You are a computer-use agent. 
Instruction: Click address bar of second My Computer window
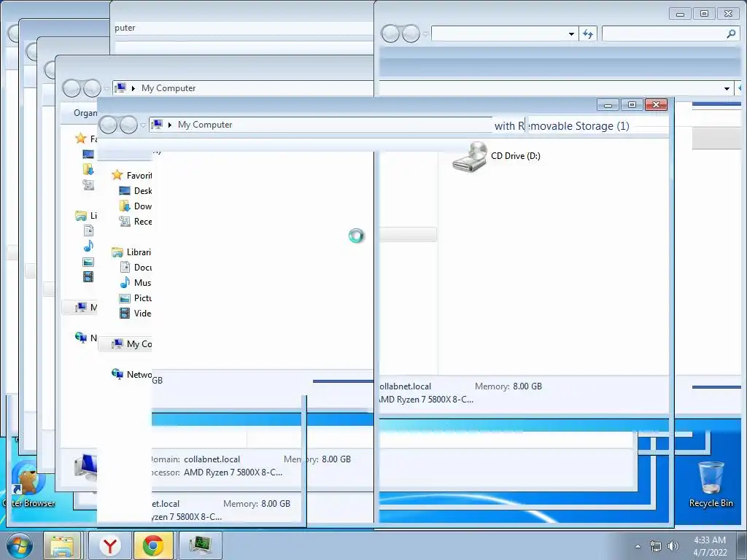point(243,88)
